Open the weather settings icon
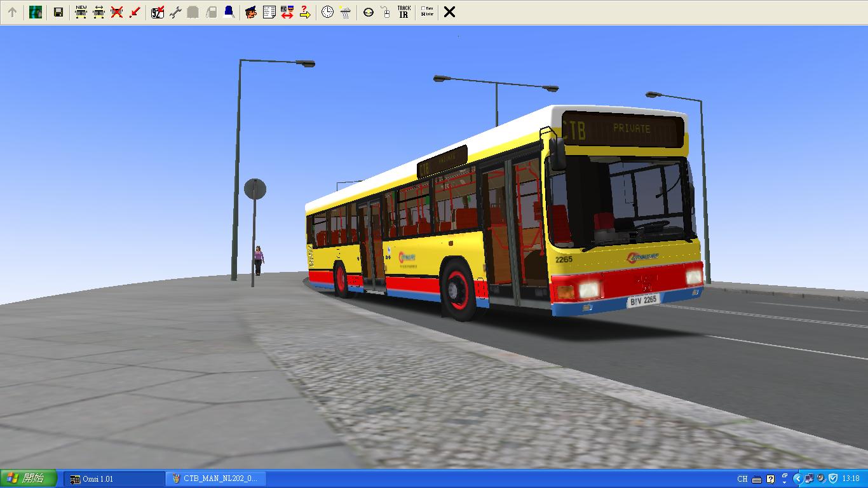Screen dimensions: 868x488 coord(345,12)
